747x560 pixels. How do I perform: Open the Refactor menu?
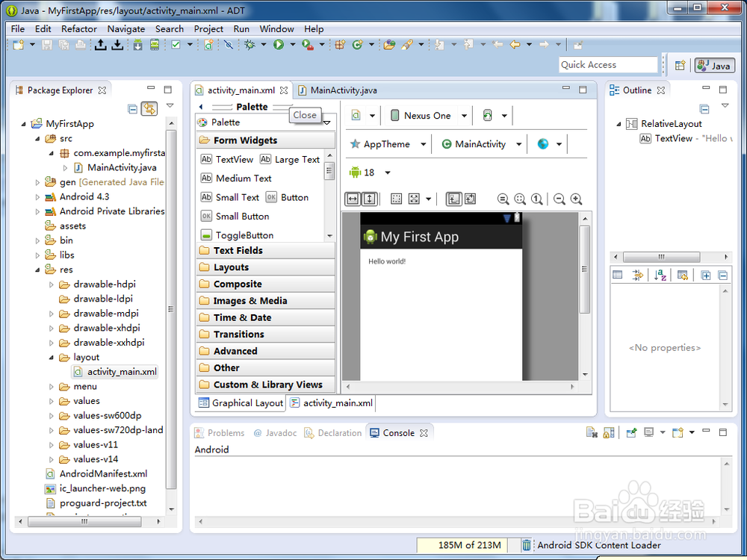(x=79, y=29)
